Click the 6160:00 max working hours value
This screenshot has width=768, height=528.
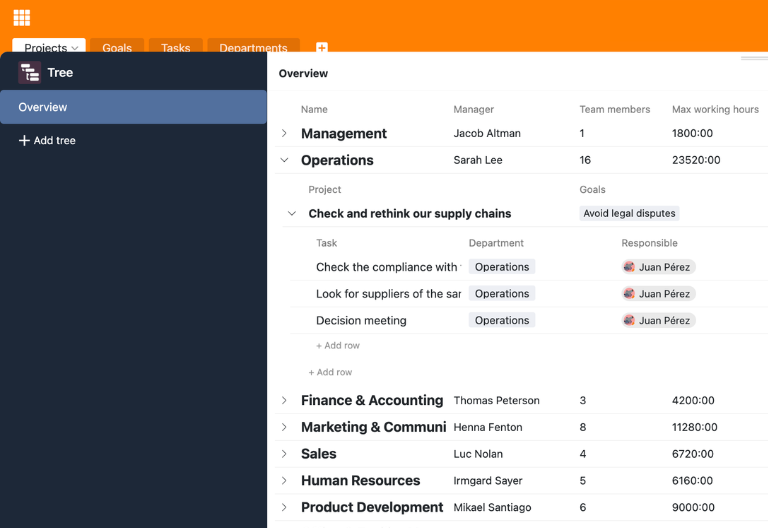692,480
